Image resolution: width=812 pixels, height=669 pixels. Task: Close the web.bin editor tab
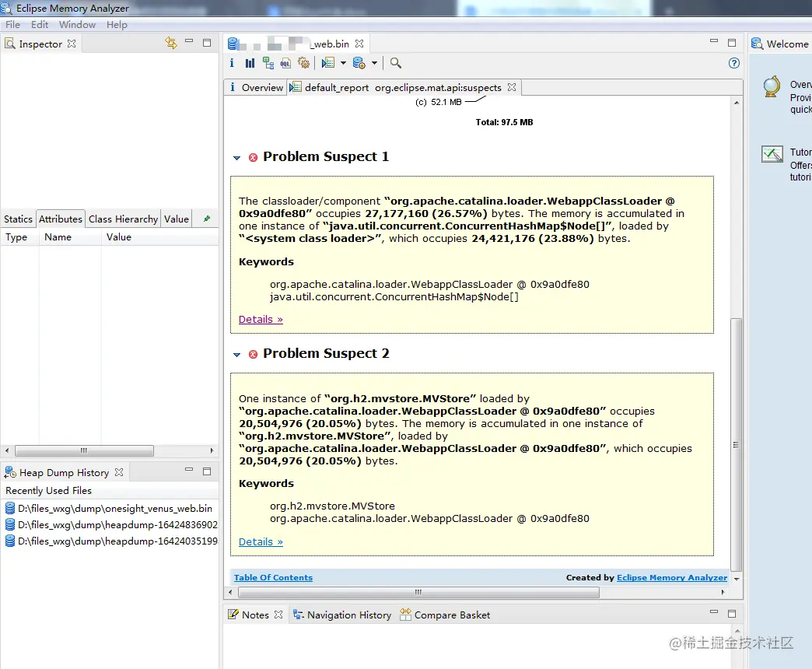[359, 44]
